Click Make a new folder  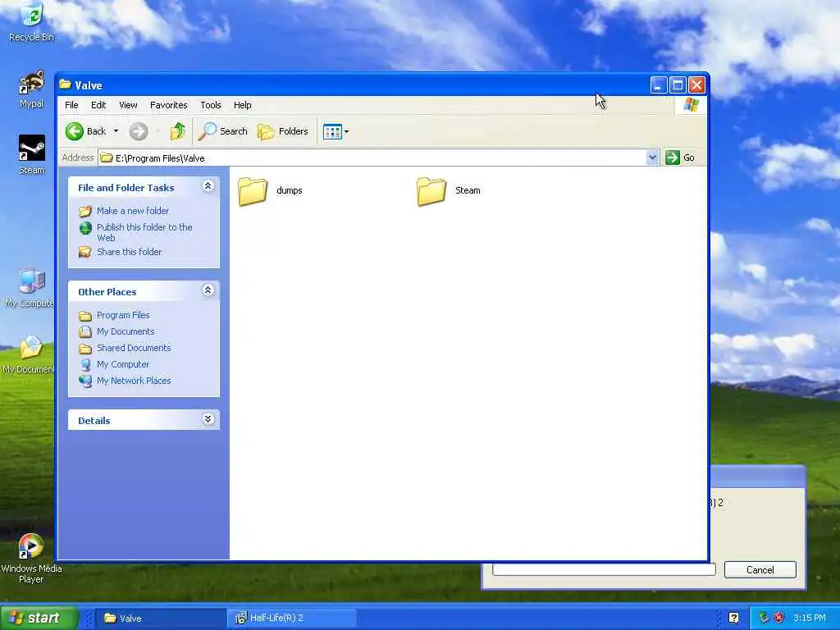click(132, 211)
